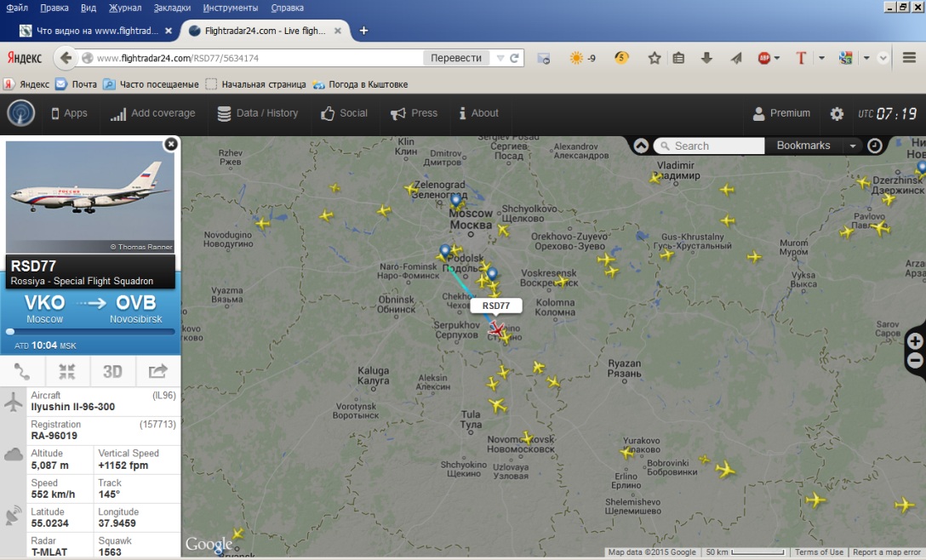Viewport: 926px width, 560px height.
Task: Select the red RSD77 aircraft on map
Action: tap(497, 329)
